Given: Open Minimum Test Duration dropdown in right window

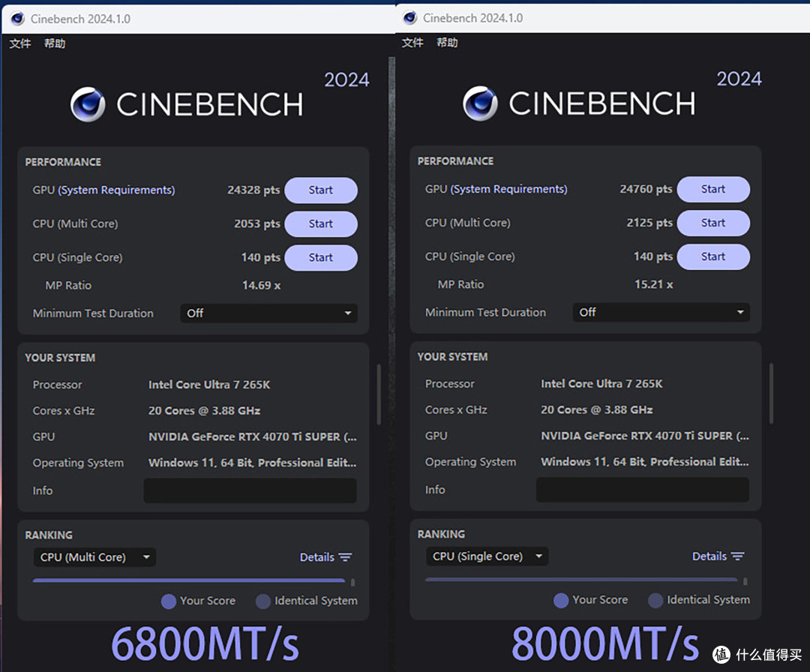Looking at the screenshot, I should pyautogui.click(x=661, y=312).
